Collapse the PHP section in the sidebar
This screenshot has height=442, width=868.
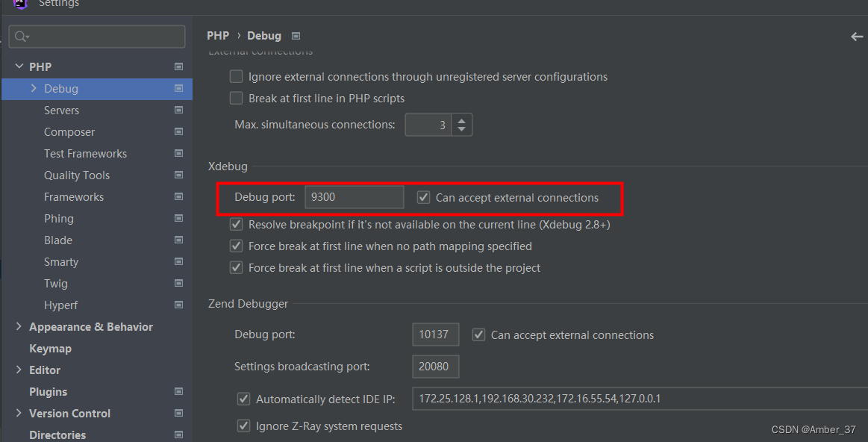20,66
